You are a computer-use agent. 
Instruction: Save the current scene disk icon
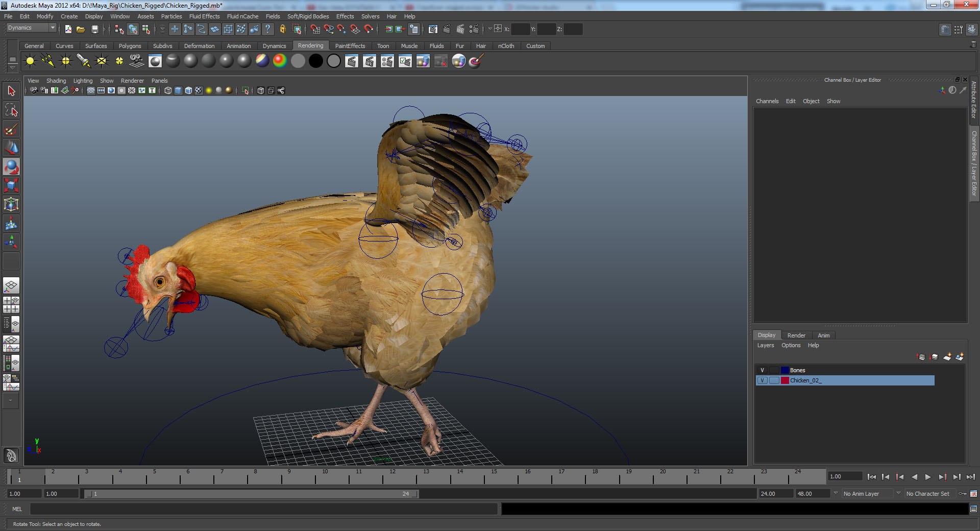click(x=94, y=29)
